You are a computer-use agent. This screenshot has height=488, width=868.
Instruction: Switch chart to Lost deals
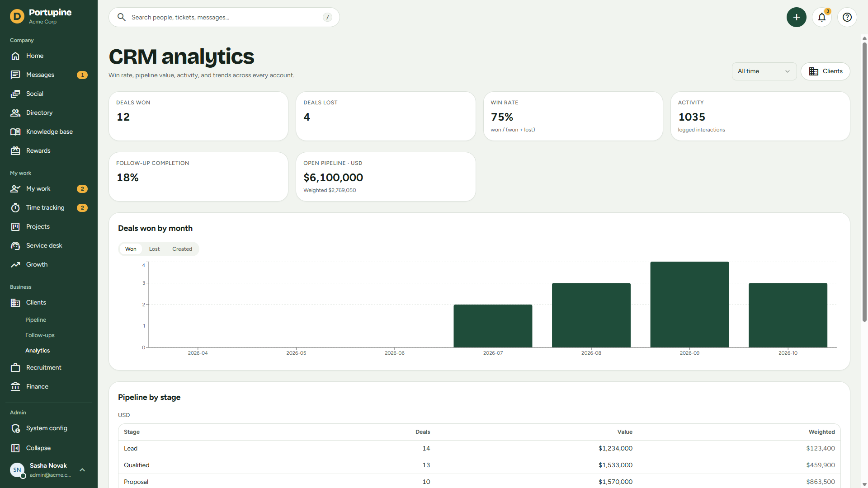coord(154,249)
